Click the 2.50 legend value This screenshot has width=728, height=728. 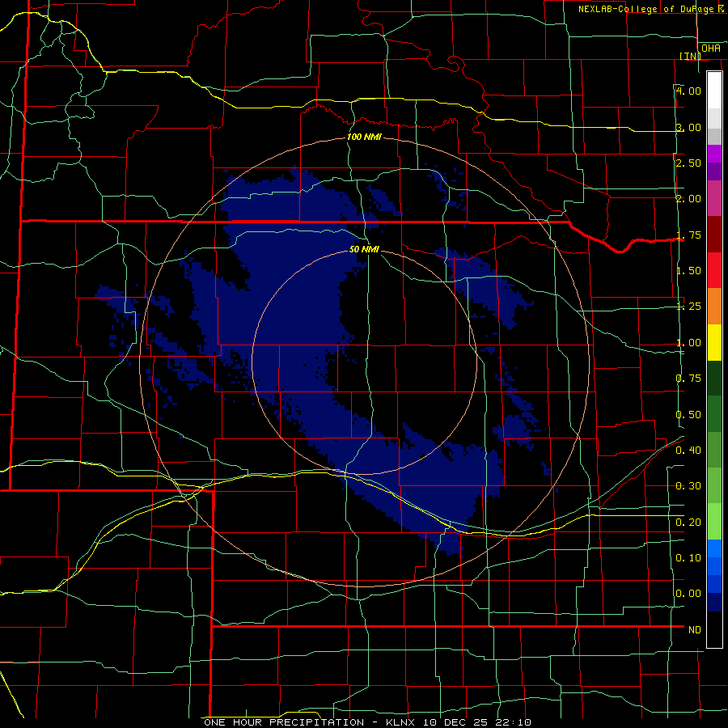click(688, 163)
